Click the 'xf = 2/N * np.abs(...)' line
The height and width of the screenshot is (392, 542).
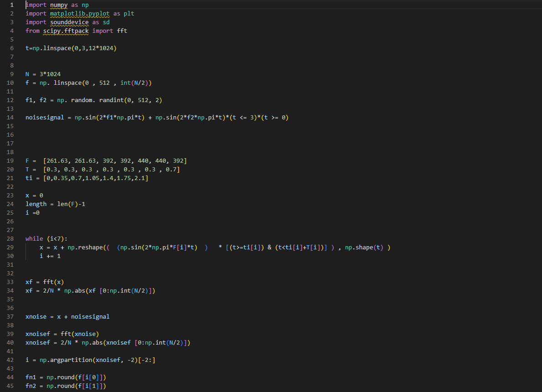tap(90, 290)
